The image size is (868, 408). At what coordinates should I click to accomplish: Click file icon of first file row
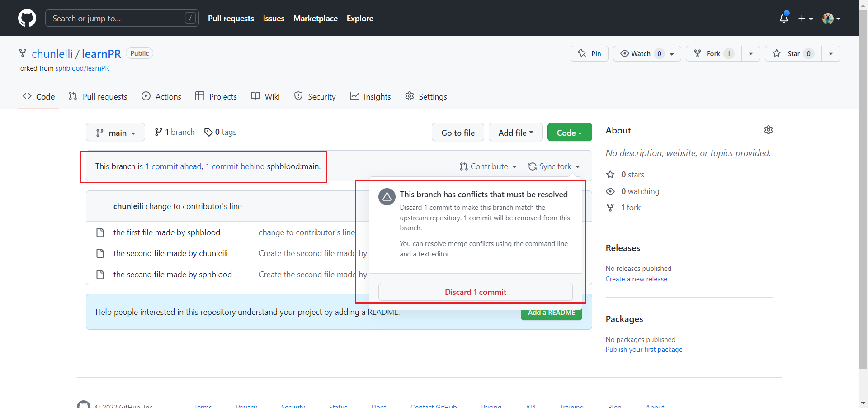pyautogui.click(x=100, y=232)
